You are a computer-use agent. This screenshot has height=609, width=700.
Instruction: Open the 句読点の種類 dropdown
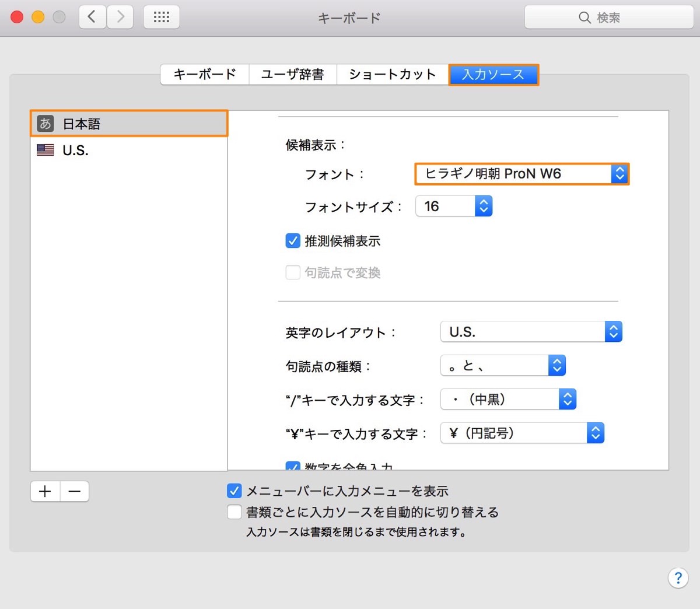pos(503,366)
